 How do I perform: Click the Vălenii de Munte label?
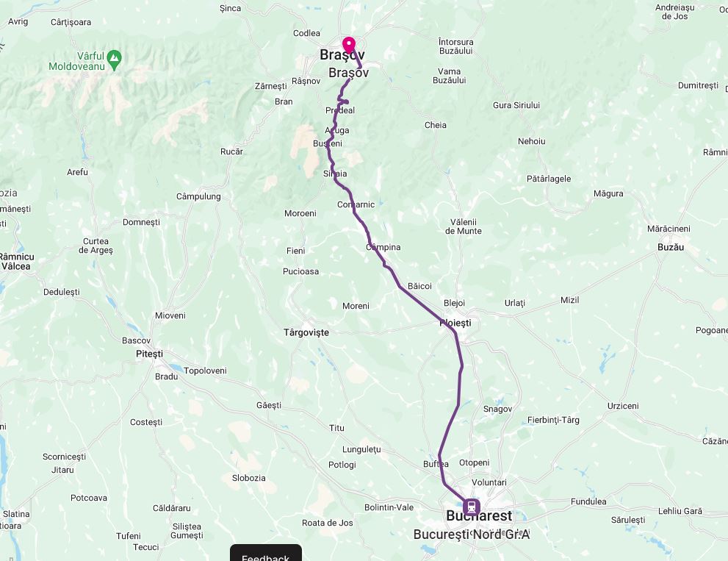[464, 226]
